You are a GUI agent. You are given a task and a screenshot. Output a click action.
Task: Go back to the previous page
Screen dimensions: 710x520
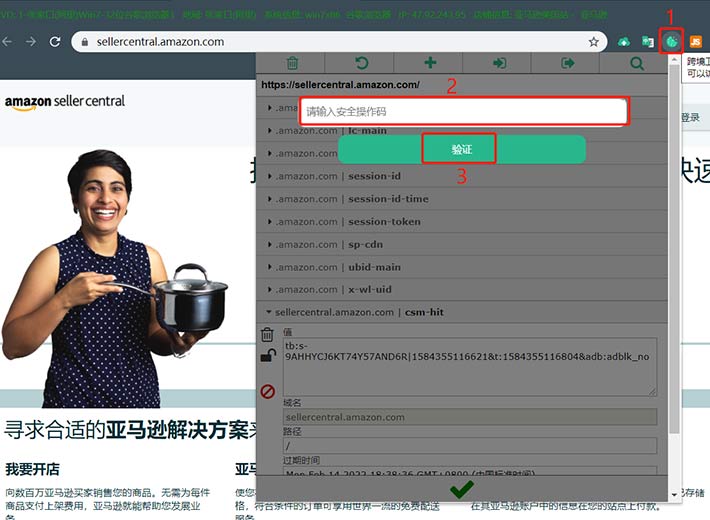pos(7,42)
